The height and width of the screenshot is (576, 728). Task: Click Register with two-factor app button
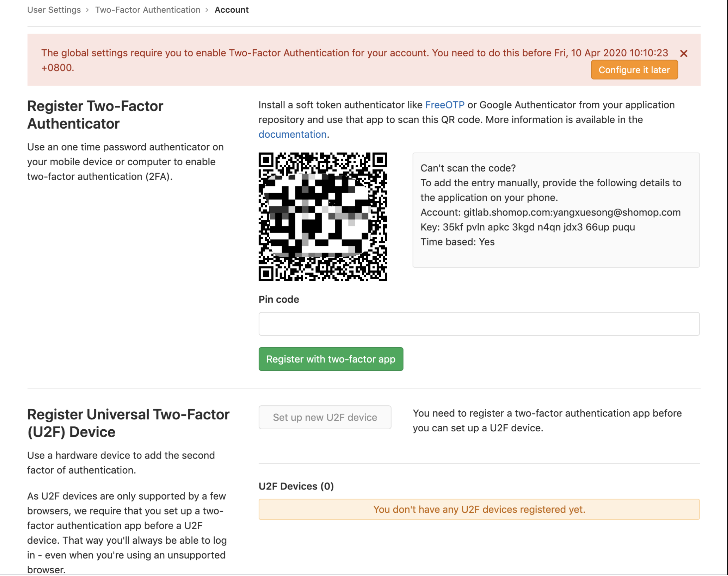click(331, 359)
